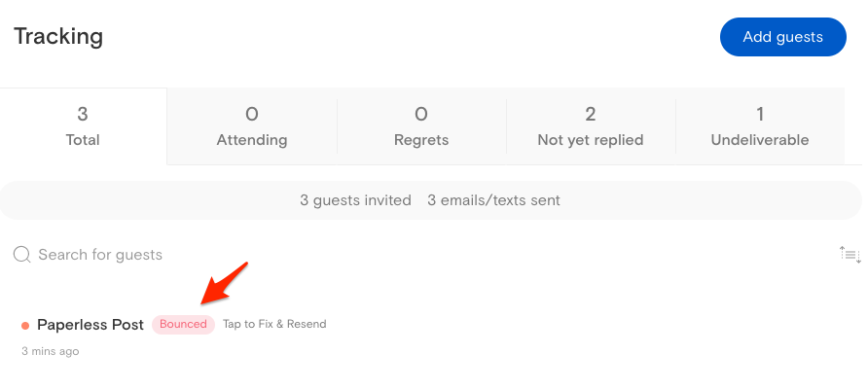Switch to the Total tab
This screenshot has width=868, height=389.
pyautogui.click(x=83, y=126)
